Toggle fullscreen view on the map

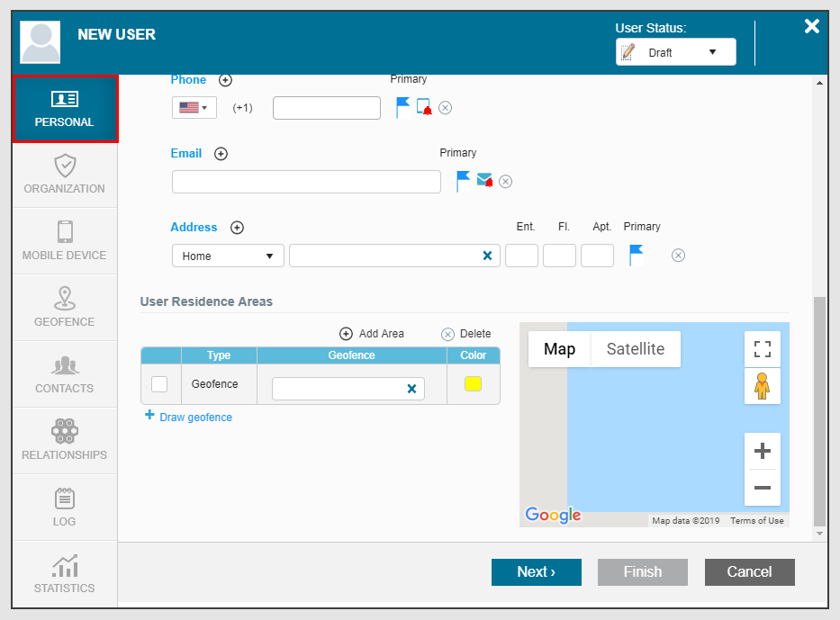coord(762,349)
